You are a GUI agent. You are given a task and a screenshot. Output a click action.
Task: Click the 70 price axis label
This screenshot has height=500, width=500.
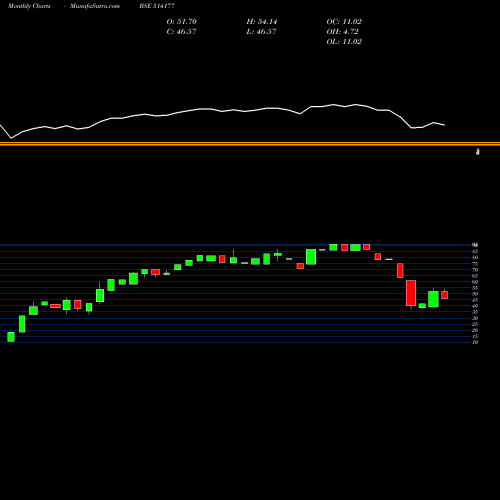tap(475, 270)
